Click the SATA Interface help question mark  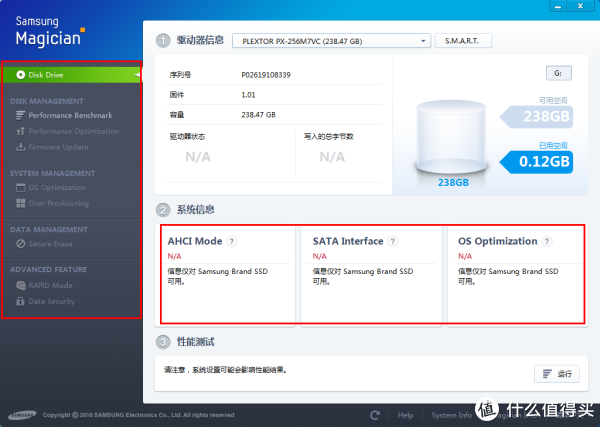(393, 241)
